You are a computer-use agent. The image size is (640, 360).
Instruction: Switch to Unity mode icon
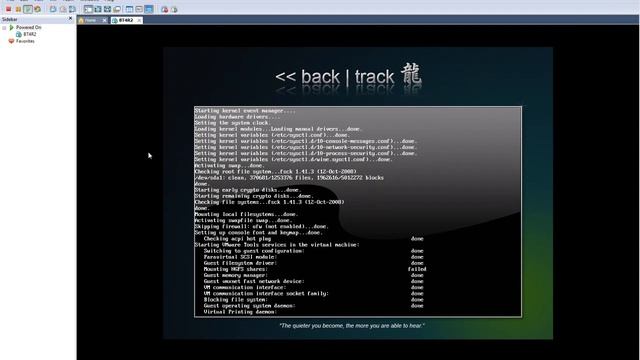tap(117, 9)
